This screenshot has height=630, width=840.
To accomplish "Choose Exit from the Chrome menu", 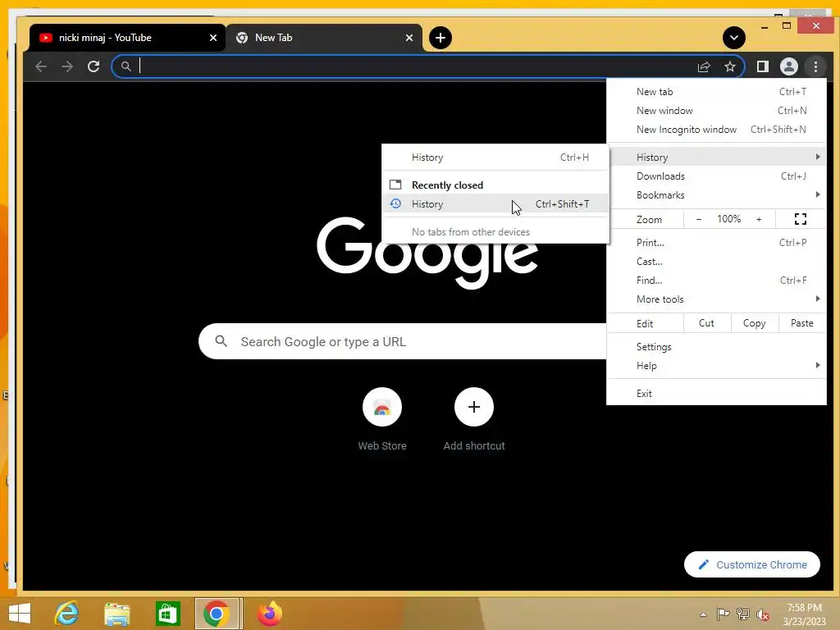I will point(716,393).
